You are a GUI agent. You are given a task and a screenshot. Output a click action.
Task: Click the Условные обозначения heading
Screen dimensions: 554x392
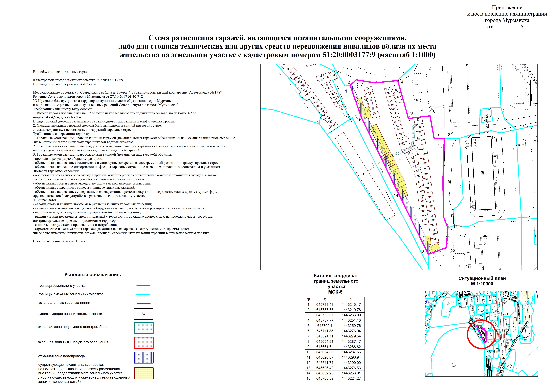pos(93,275)
